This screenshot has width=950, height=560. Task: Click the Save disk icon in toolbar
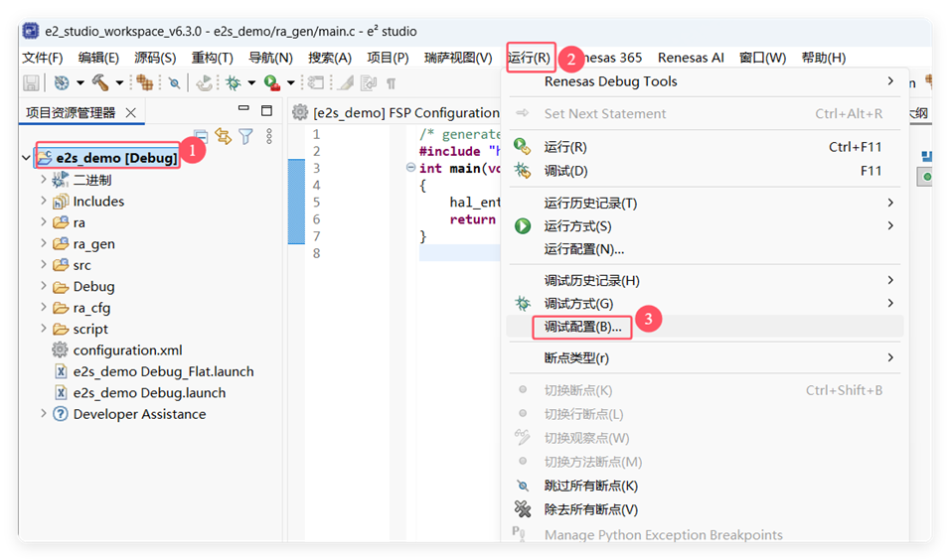click(x=31, y=82)
